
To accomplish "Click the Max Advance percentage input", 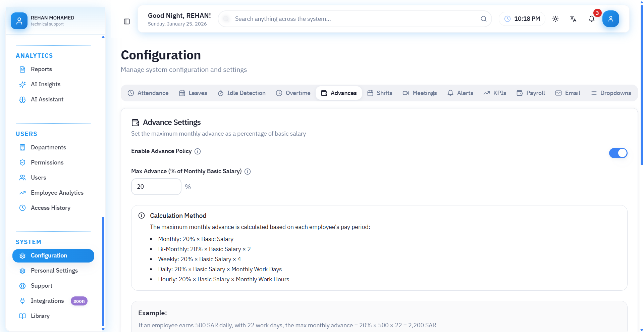I will coord(156,187).
